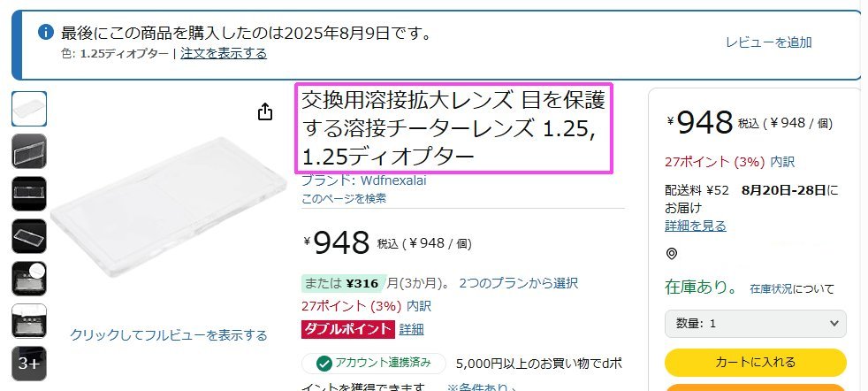This screenshot has width=868, height=391.
Task: Open 2つのプランから選択 plan options
Action: tap(518, 284)
